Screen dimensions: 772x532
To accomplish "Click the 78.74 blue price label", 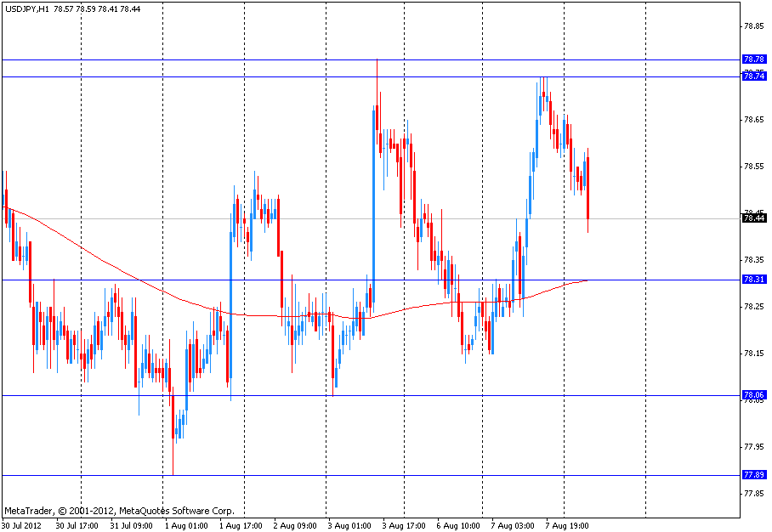I will pyautogui.click(x=753, y=76).
